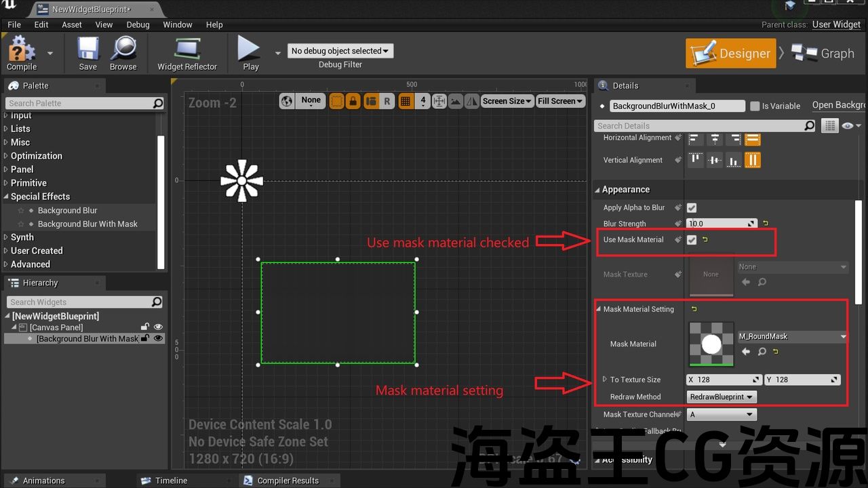The width and height of the screenshot is (868, 488).
Task: Open the Asset menu
Action: (x=72, y=24)
